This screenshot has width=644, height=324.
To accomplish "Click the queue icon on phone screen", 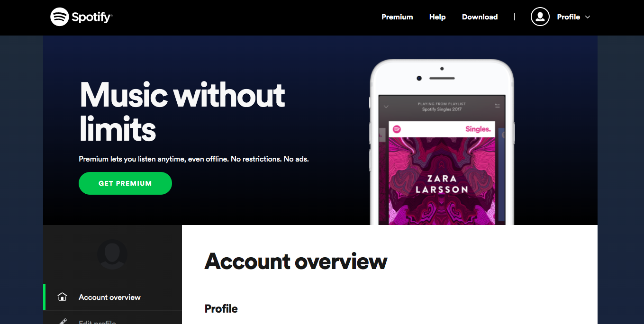I will tap(497, 106).
